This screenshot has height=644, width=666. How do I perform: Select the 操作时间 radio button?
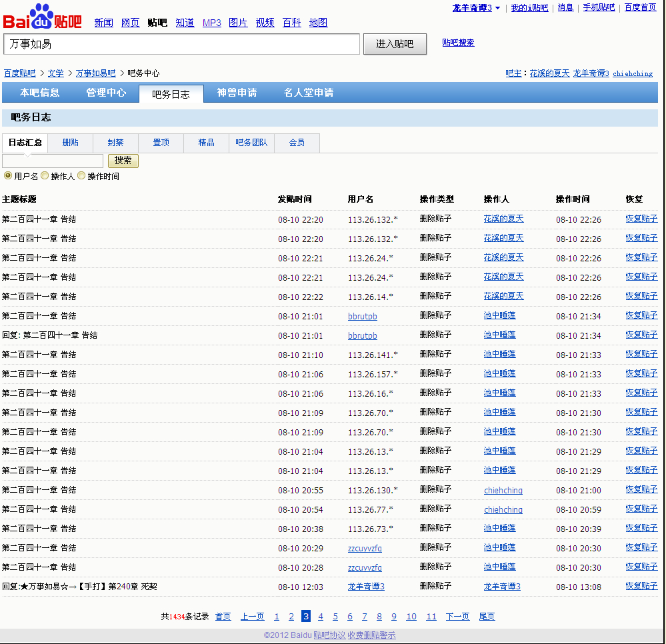click(81, 175)
